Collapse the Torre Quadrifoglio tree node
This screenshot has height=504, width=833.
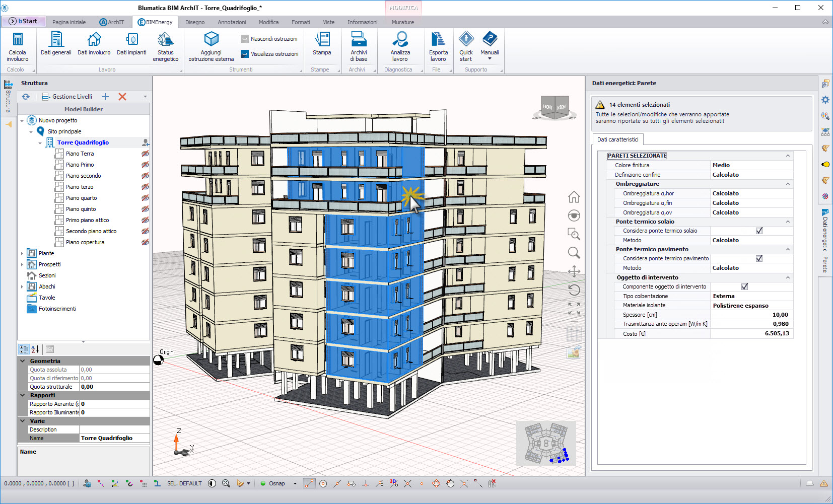click(40, 143)
